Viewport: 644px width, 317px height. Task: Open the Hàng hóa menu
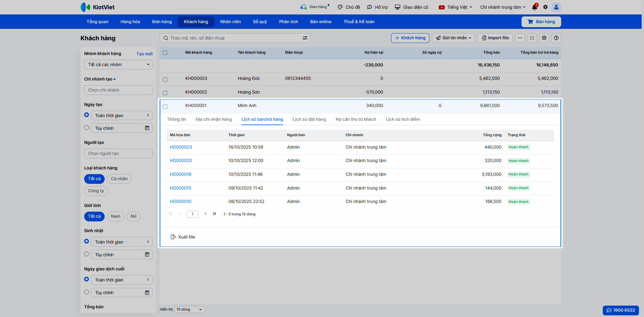click(130, 22)
